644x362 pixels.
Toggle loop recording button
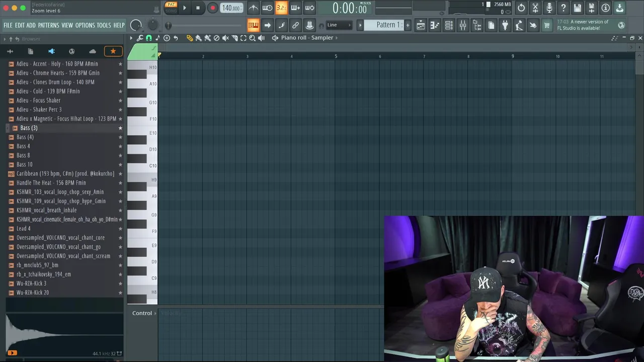tap(309, 8)
